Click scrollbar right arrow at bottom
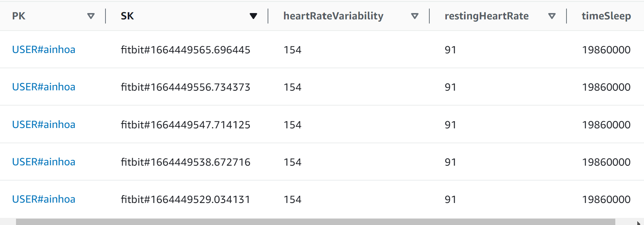644x225 pixels. coord(638,223)
